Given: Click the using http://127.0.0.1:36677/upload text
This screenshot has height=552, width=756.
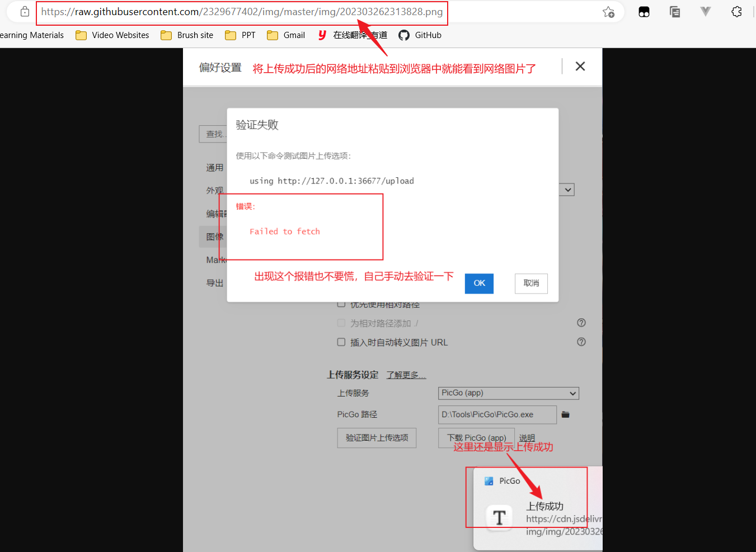Looking at the screenshot, I should tap(332, 181).
